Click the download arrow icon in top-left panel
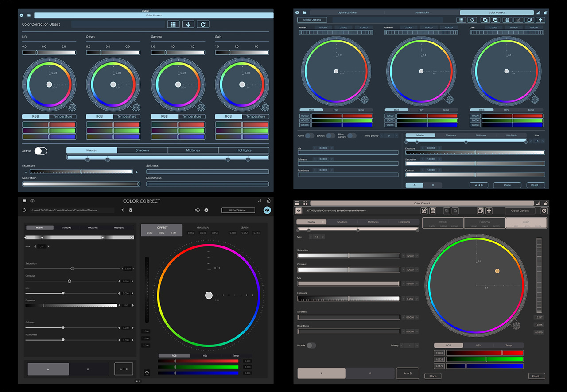 [188, 24]
